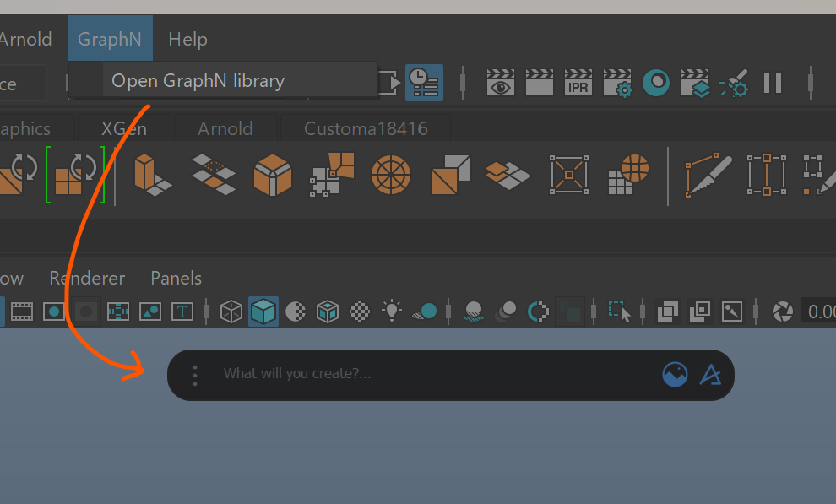This screenshot has width=836, height=504.
Task: Open the Renderer panel menu
Action: point(88,278)
